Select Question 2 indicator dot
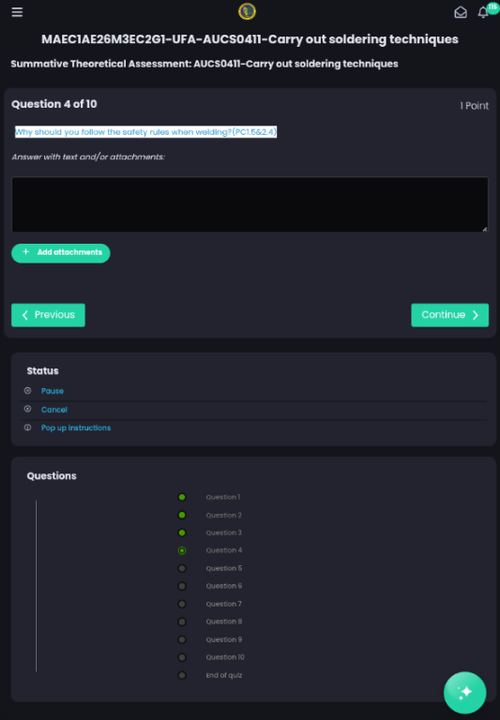Image resolution: width=500 pixels, height=720 pixels. (x=182, y=515)
